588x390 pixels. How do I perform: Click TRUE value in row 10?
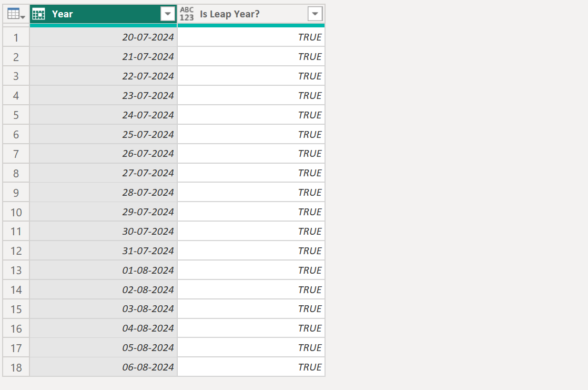[309, 212]
